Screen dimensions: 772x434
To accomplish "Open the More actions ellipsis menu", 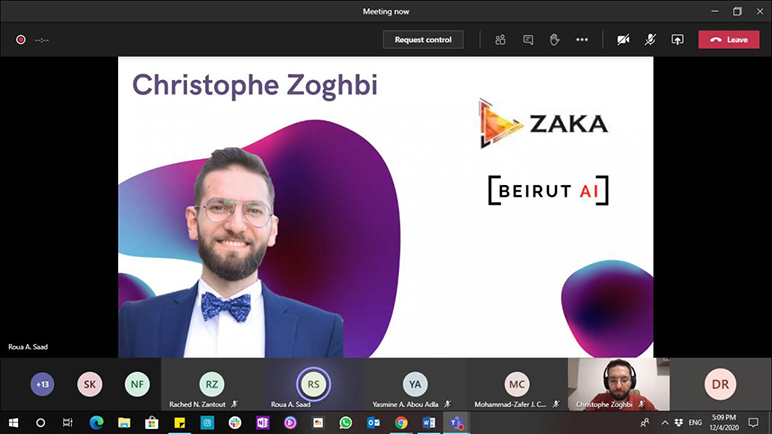I will pyautogui.click(x=582, y=40).
